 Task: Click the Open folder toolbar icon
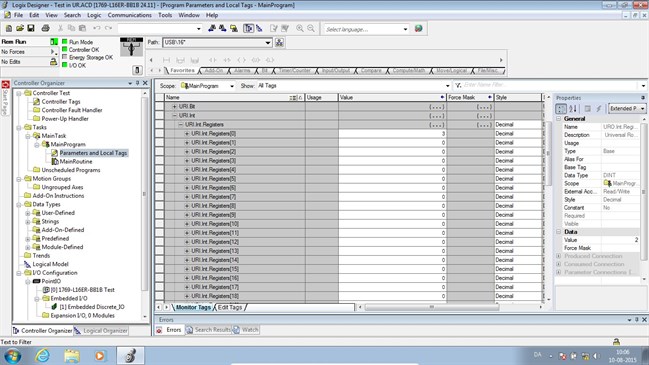[20, 28]
